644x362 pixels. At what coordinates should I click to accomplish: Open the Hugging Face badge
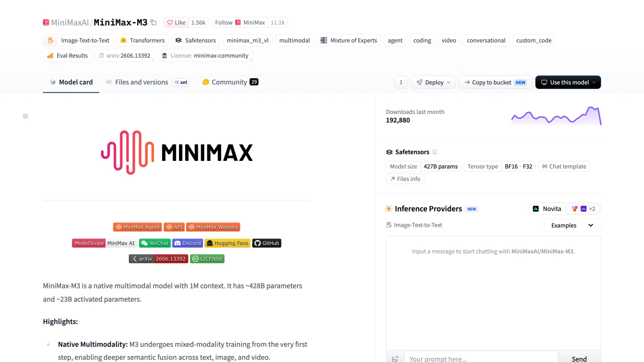pos(227,243)
